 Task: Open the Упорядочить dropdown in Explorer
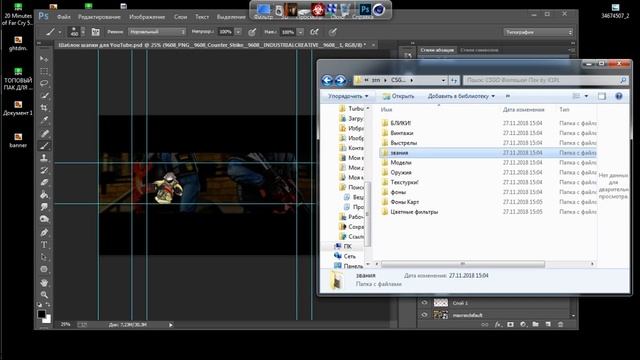click(348, 96)
